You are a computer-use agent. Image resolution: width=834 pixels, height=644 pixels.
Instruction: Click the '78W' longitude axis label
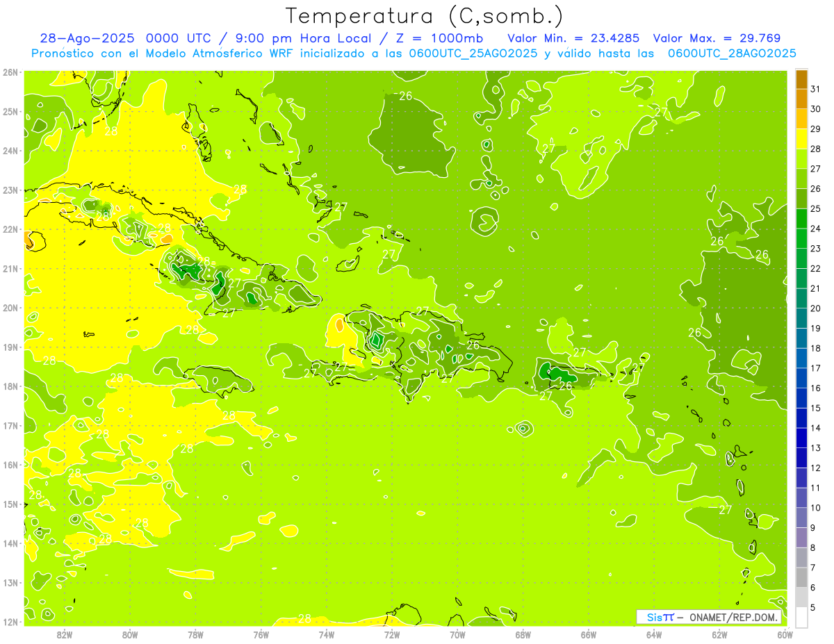coord(195,634)
